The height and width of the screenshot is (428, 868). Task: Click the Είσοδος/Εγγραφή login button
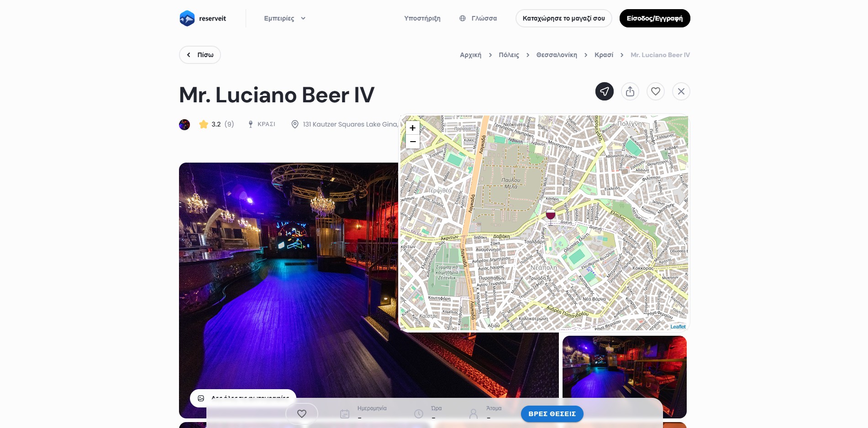[654, 18]
